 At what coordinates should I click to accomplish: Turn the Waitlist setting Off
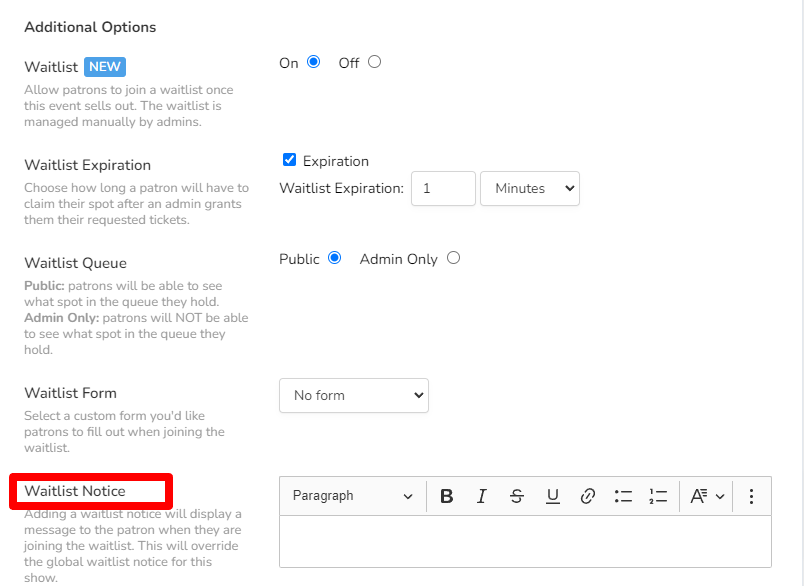pos(373,61)
